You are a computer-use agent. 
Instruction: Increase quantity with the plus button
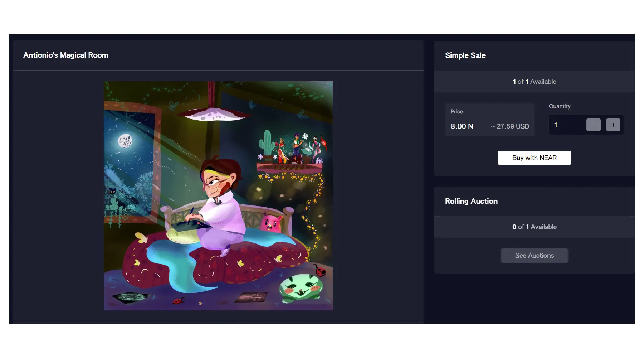pos(613,125)
